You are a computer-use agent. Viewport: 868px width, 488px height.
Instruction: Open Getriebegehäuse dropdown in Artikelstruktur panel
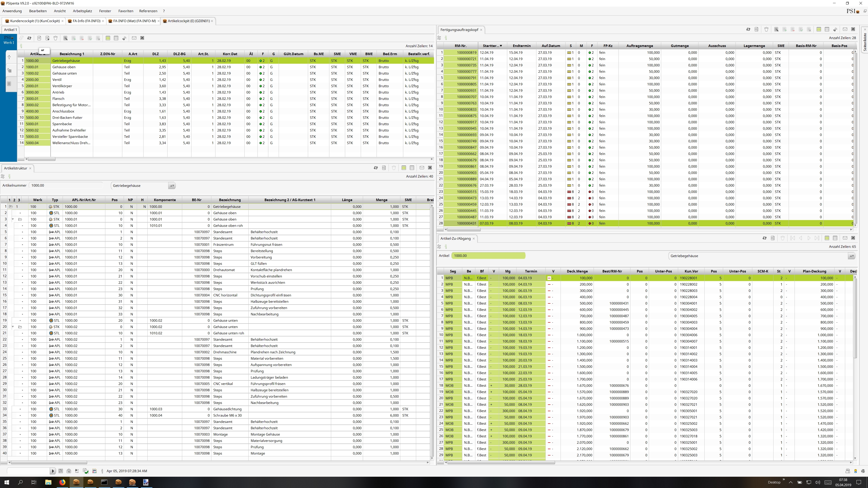click(x=172, y=185)
